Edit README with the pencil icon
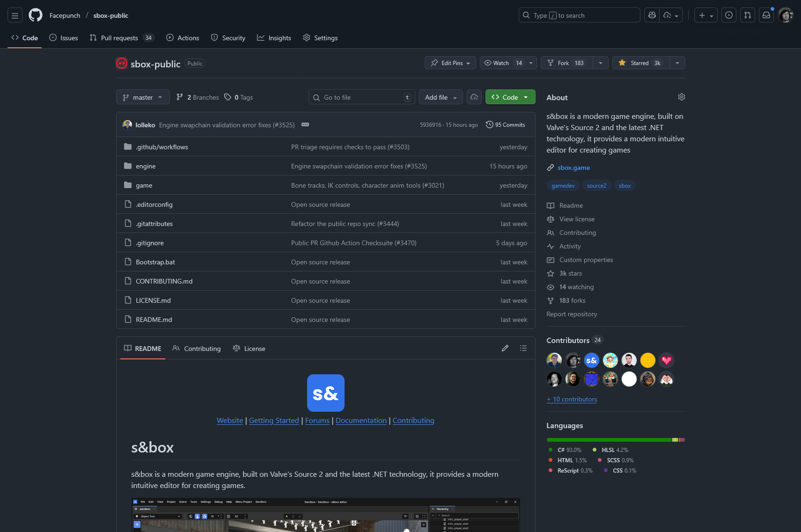 pyautogui.click(x=505, y=348)
